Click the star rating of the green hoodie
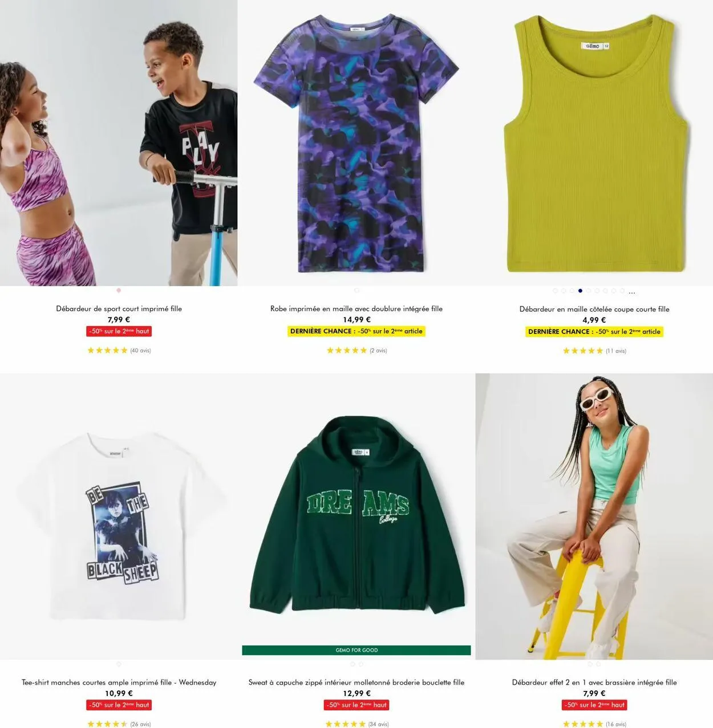Viewport: 713px width, 728px height. [x=345, y=724]
